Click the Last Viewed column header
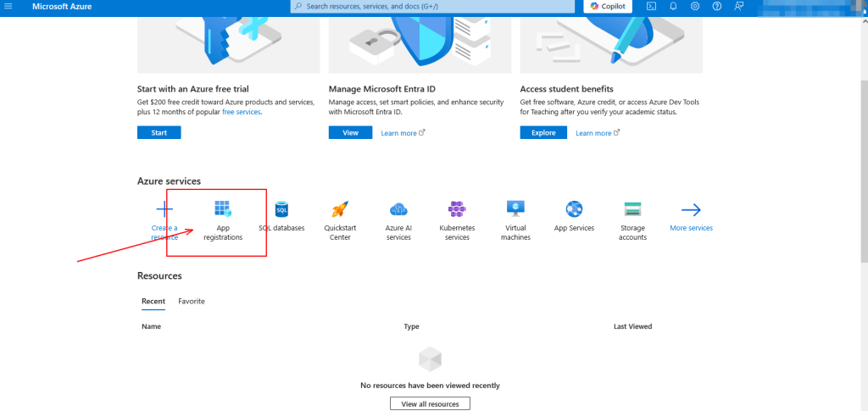 632,326
